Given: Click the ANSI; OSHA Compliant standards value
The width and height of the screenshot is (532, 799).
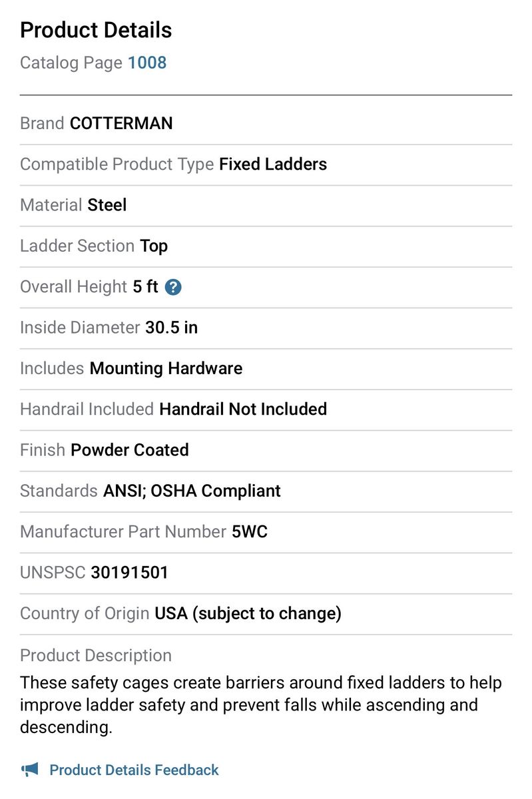Looking at the screenshot, I should point(192,491).
